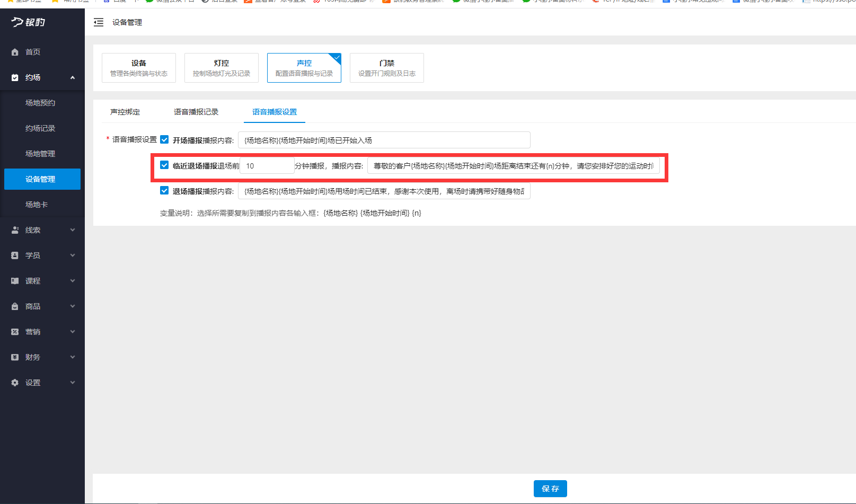Select the 首页 home icon
Screen dimensions: 856x504
[15, 51]
